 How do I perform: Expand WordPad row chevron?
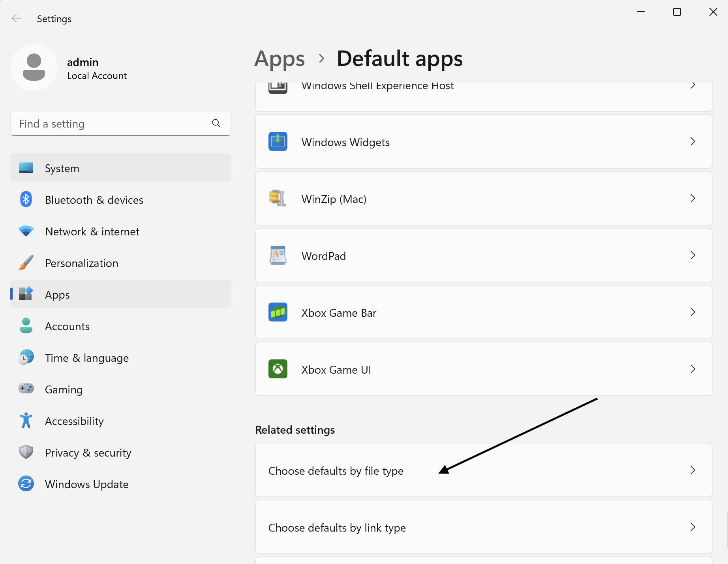693,255
